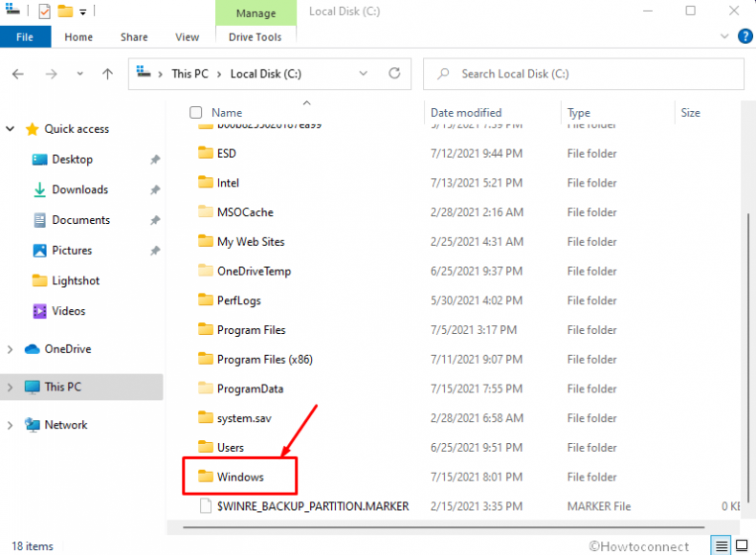
Task: Select OneDrive in the navigation pane
Action: (x=68, y=348)
